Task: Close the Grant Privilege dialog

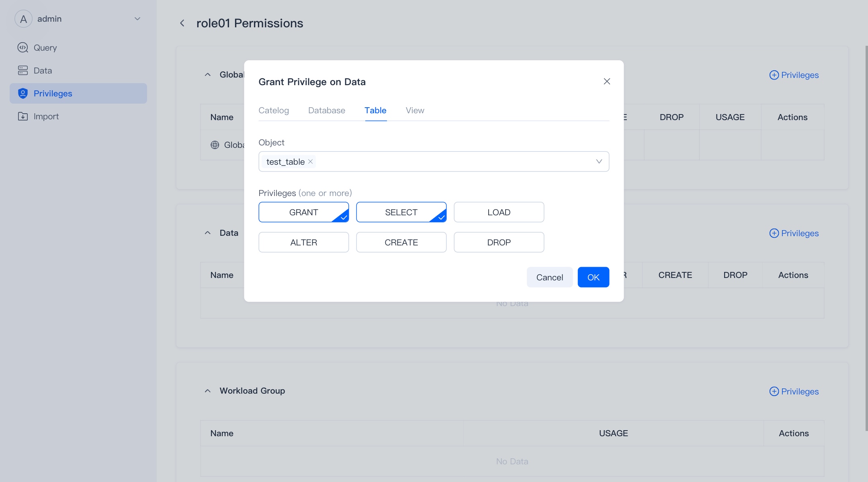Action: [607, 82]
